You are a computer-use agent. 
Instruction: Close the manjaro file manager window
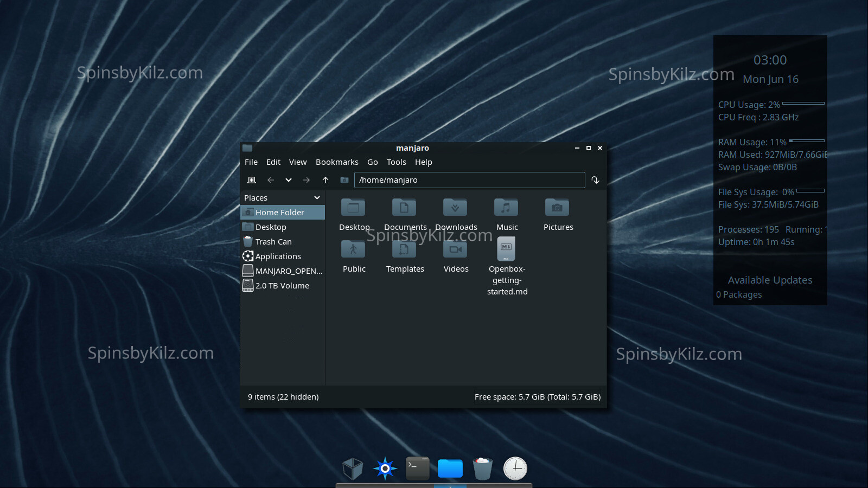pyautogui.click(x=600, y=148)
